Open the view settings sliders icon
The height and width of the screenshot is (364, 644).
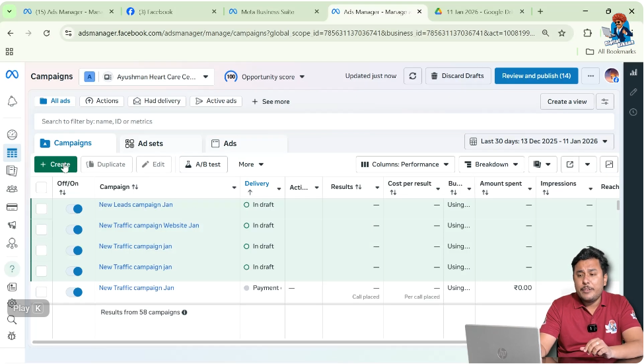pyautogui.click(x=605, y=102)
